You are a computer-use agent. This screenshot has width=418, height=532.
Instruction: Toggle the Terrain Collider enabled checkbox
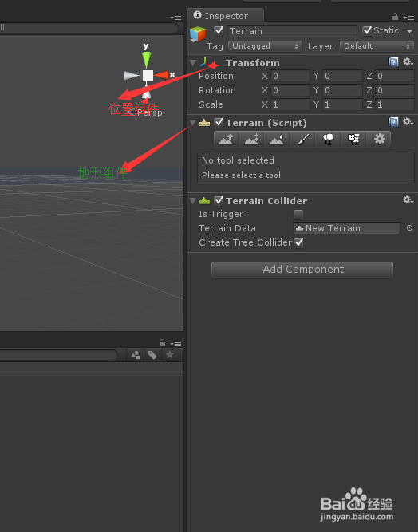[219, 200]
